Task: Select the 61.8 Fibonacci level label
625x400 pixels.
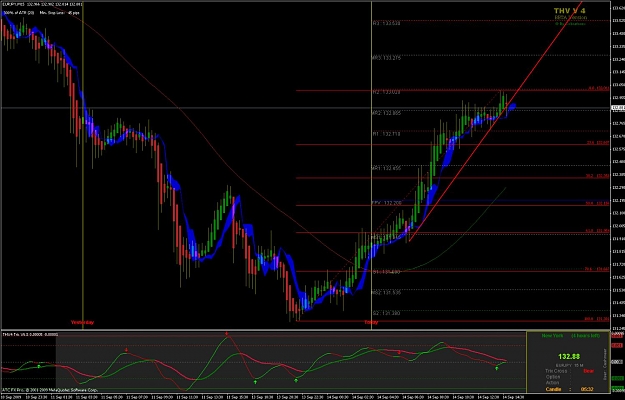Action: tap(597, 231)
